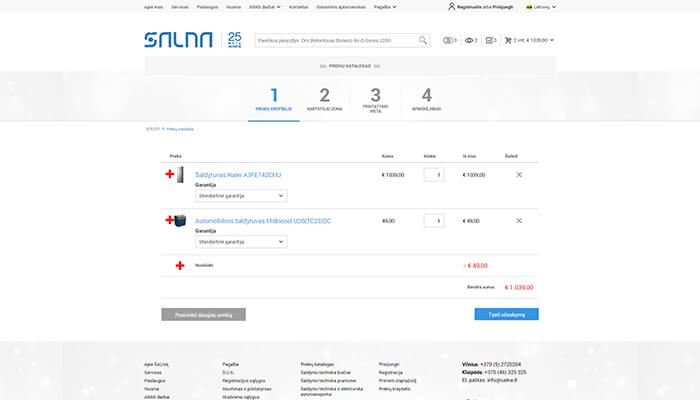Click footer link D.U.K.
The height and width of the screenshot is (400, 700).
click(x=228, y=373)
